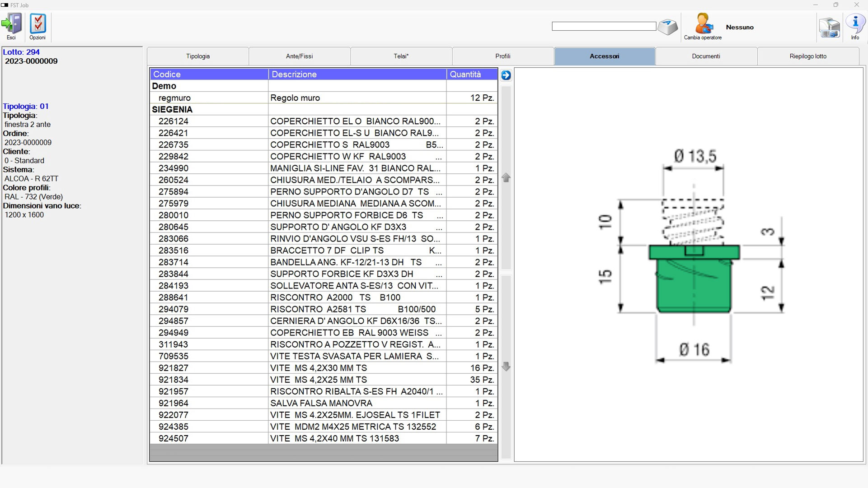This screenshot has height=488, width=868.
Task: Select the Accessori tab
Action: pos(605,56)
